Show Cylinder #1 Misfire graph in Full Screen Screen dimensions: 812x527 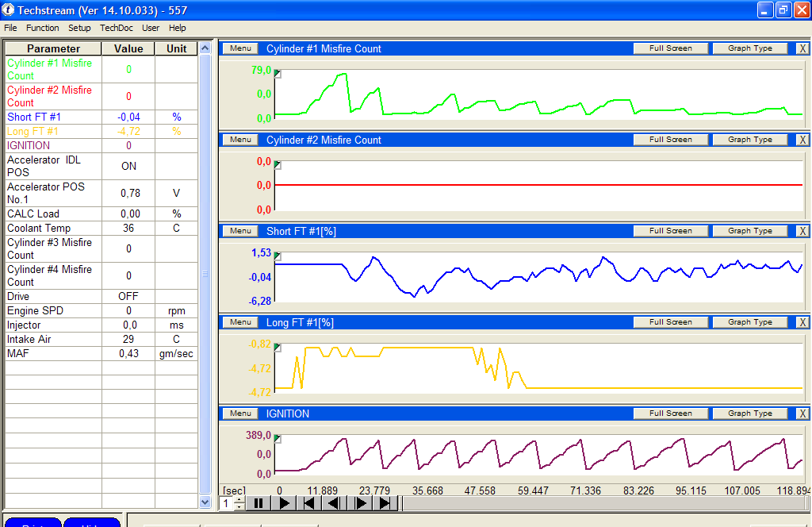point(670,48)
